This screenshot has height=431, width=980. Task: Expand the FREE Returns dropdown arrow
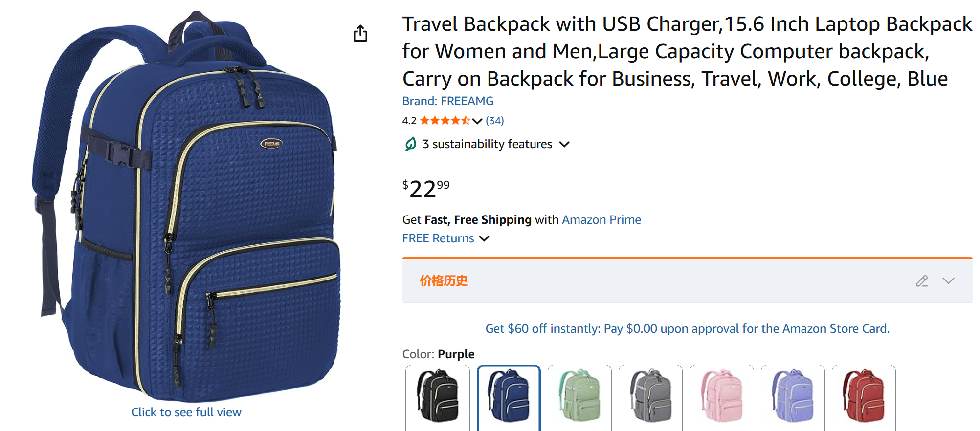tap(484, 238)
